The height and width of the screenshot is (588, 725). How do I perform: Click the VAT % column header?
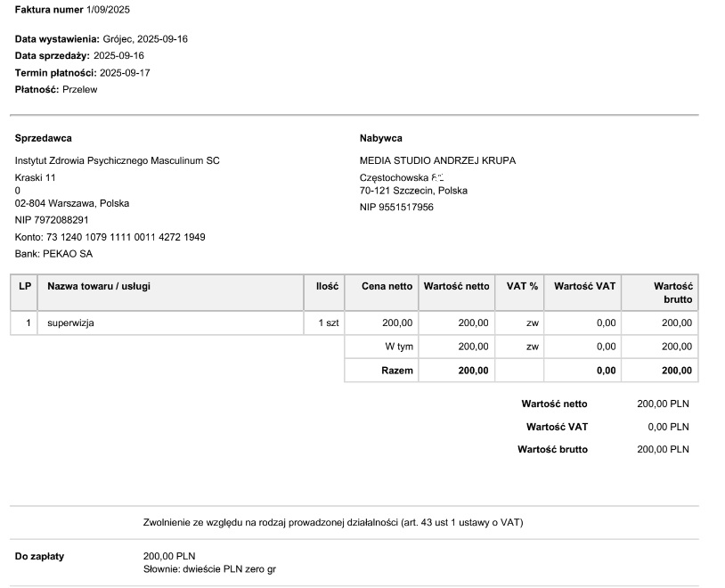(522, 286)
